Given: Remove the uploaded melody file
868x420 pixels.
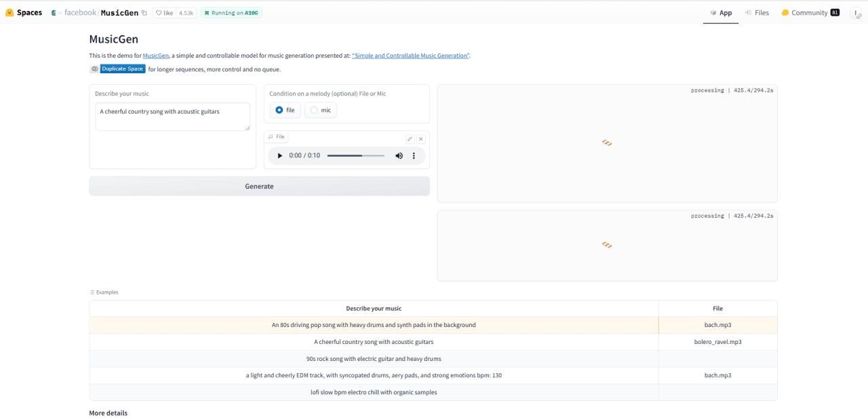Looking at the screenshot, I should (x=421, y=139).
